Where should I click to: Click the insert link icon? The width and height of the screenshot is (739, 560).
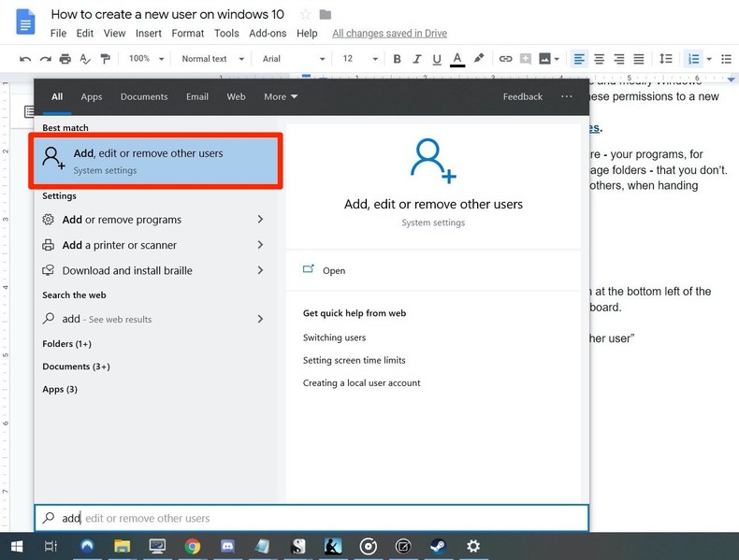505,59
